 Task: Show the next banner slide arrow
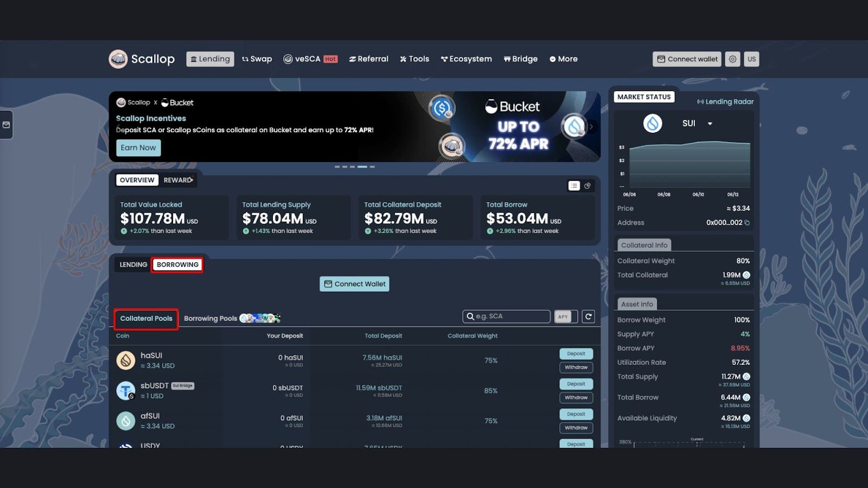coord(591,126)
